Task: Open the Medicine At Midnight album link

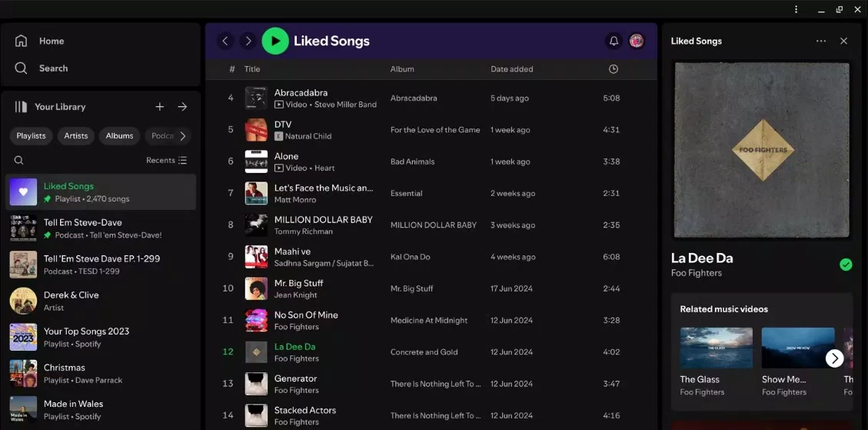Action: (429, 320)
